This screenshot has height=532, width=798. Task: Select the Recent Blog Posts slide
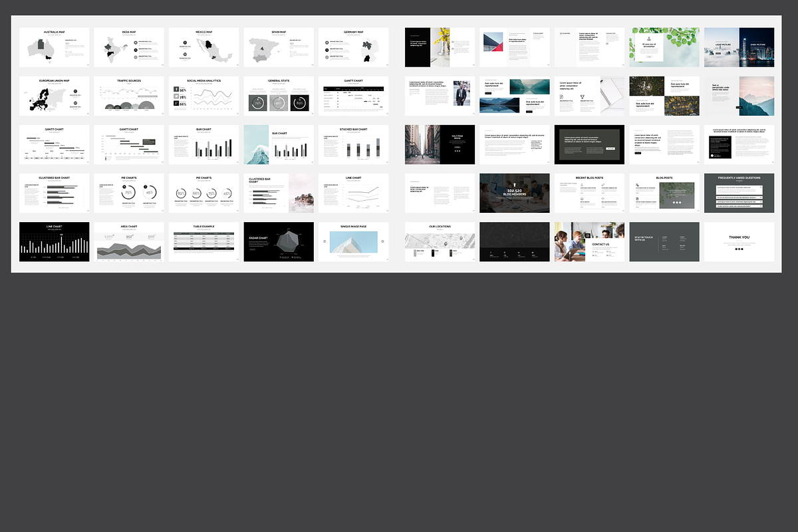pyautogui.click(x=590, y=193)
